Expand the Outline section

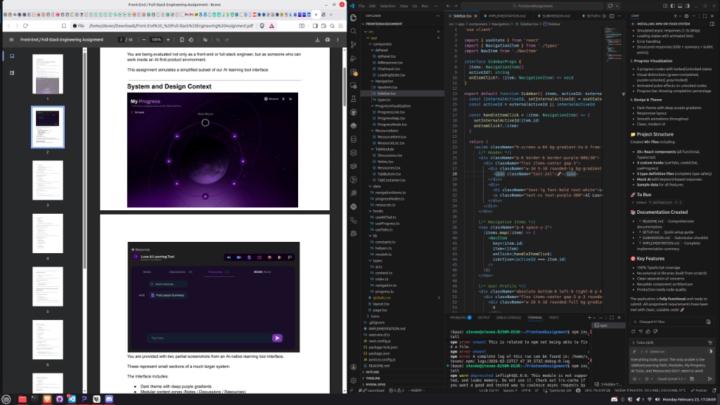click(372, 372)
